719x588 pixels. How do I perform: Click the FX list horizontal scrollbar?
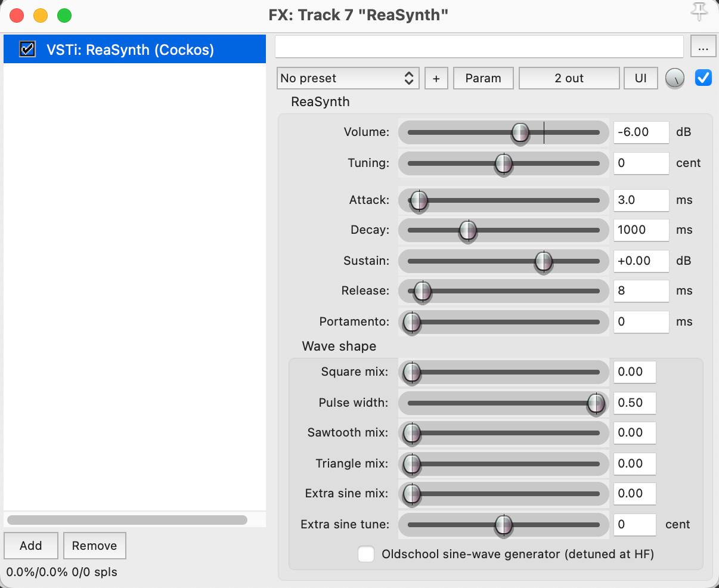point(127,520)
